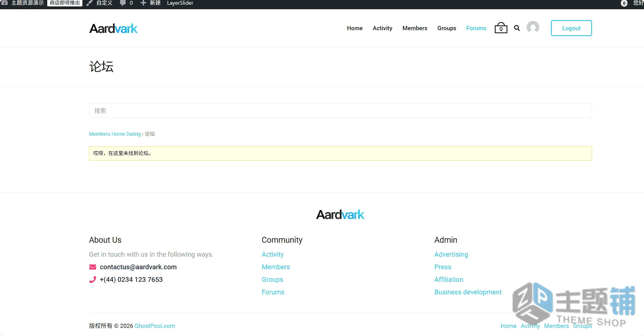Viewport: 644px width, 336px height.
Task: Click the 论坛 page heading
Action: click(x=101, y=67)
